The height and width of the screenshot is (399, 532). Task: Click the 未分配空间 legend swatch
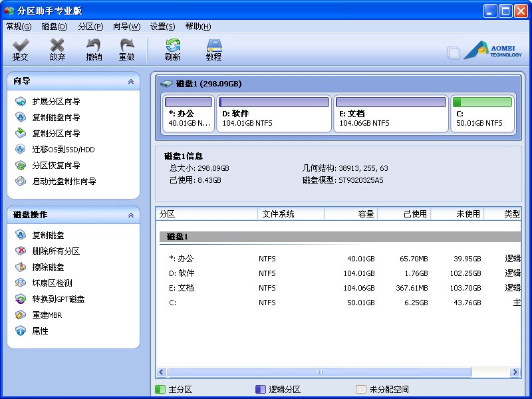pos(361,389)
